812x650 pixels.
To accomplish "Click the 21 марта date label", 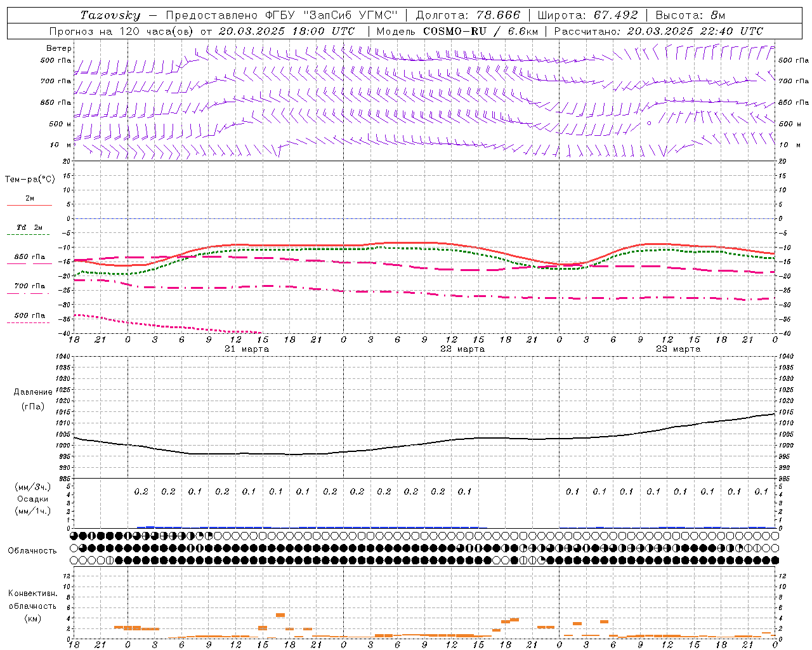I will (x=247, y=349).
